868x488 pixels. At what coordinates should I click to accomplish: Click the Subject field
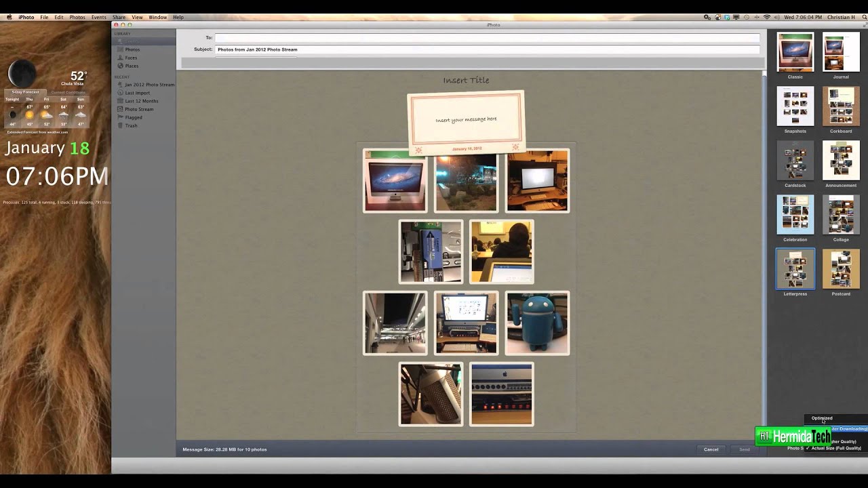[487, 49]
